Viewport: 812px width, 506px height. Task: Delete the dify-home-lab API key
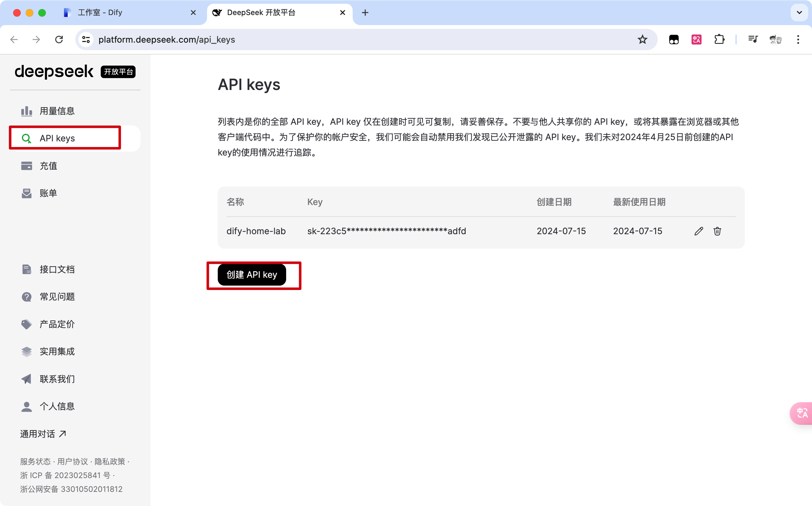click(x=718, y=231)
